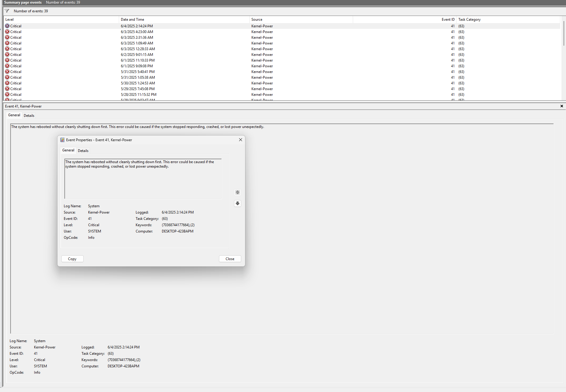Close the Event 41 preview pane
Viewport: 566px width, 392px height.
point(561,106)
